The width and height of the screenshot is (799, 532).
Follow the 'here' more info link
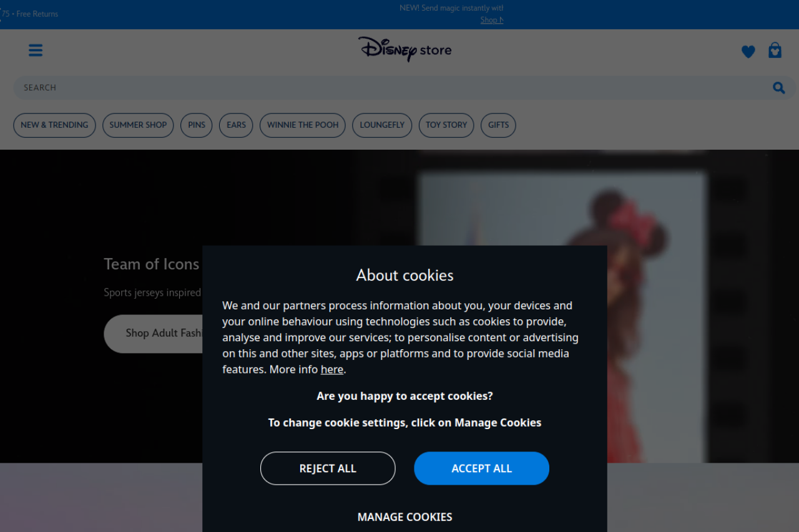331,370
